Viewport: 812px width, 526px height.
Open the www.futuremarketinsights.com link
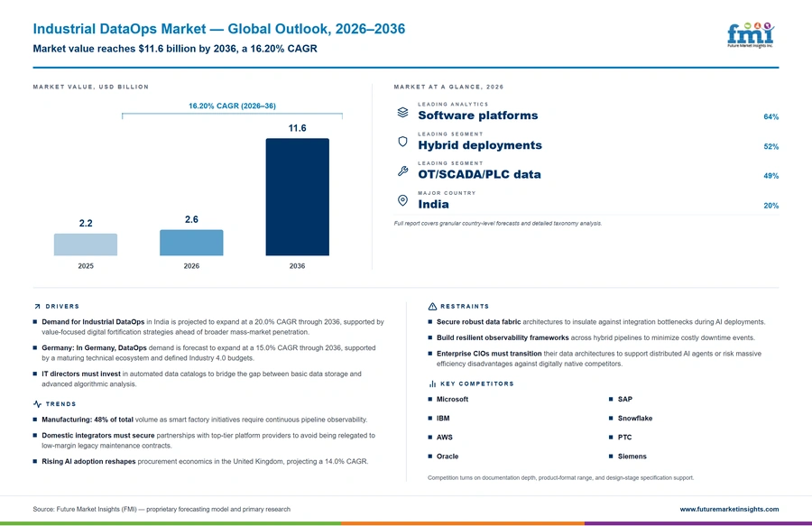click(x=729, y=509)
